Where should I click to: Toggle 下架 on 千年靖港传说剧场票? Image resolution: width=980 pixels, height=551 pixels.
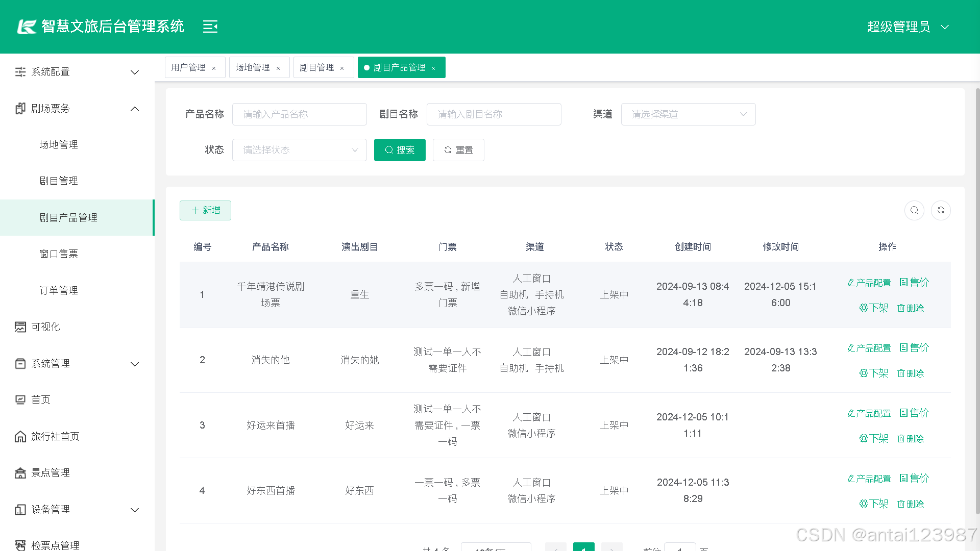click(x=873, y=308)
